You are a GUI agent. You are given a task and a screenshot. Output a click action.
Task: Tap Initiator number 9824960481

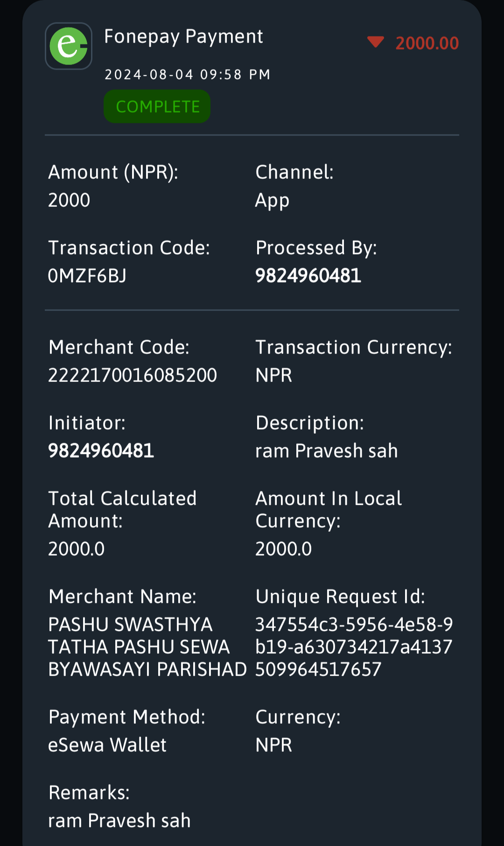101,451
